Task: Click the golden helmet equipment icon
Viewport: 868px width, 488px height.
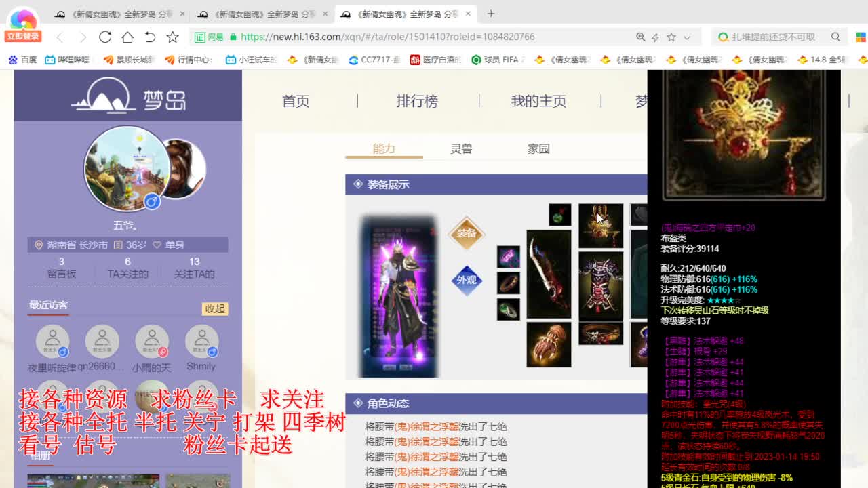Action: [600, 226]
